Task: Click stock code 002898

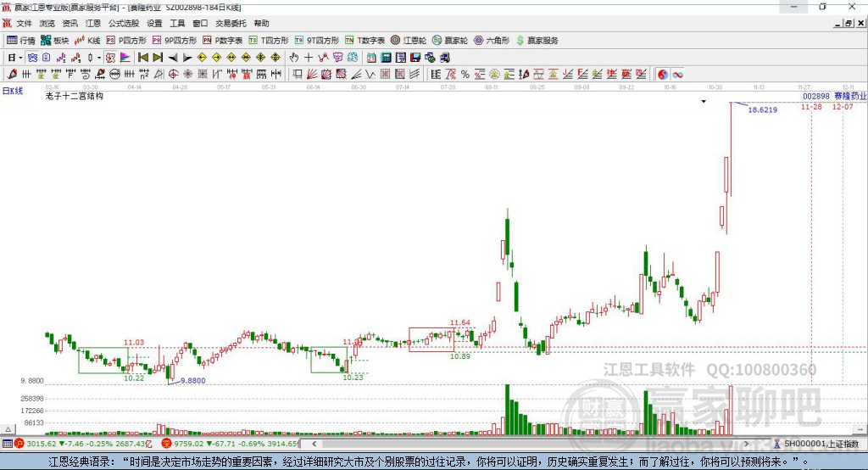Action: tap(816, 96)
